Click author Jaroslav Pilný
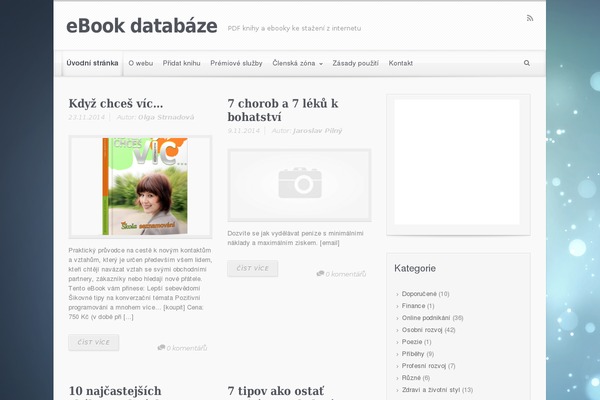600x400 pixels. 317,131
